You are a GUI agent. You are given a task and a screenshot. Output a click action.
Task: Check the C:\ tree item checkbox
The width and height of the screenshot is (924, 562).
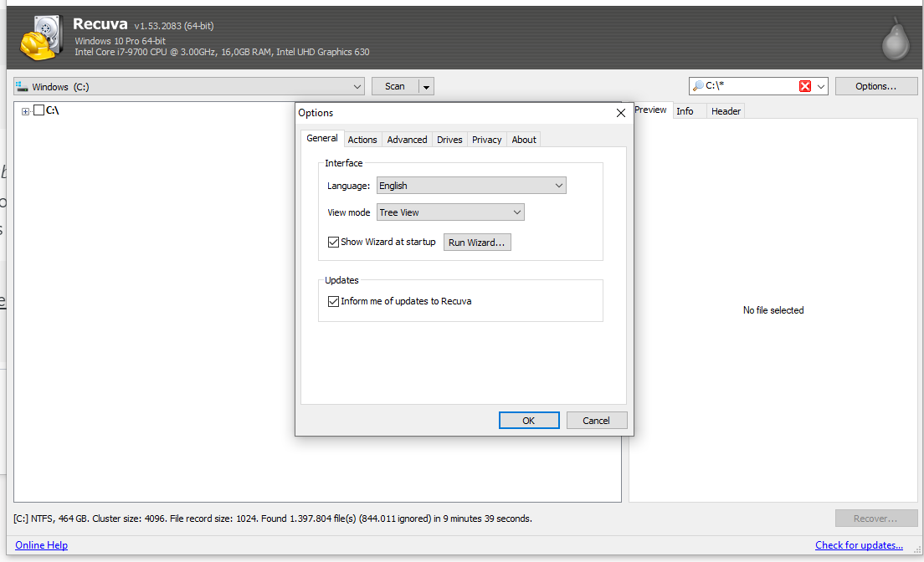(x=38, y=110)
